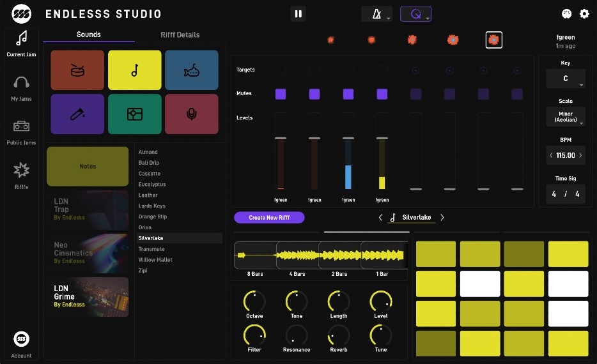Screen dimensions: 597x364
Task: Select the first riff history burst
Action: click(331, 40)
